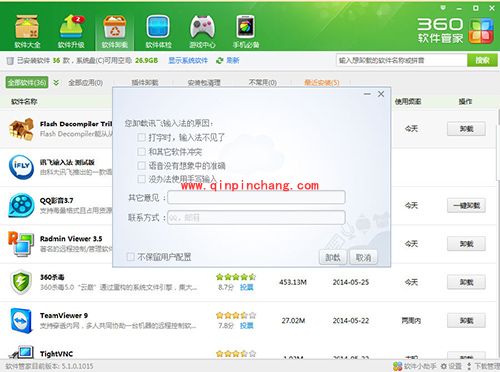Close the uninstall reason dialog

[x=381, y=94]
